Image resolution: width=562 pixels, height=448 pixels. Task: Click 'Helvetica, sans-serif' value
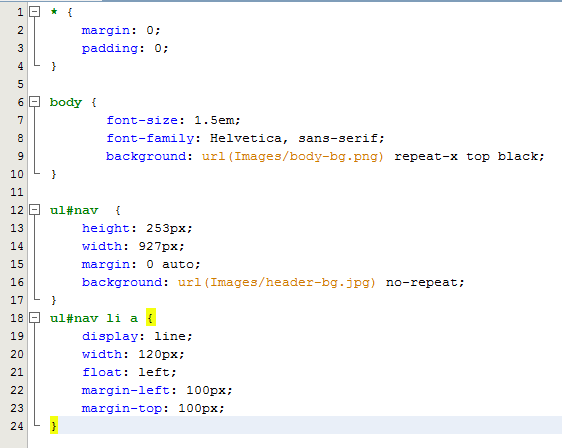pyautogui.click(x=294, y=138)
